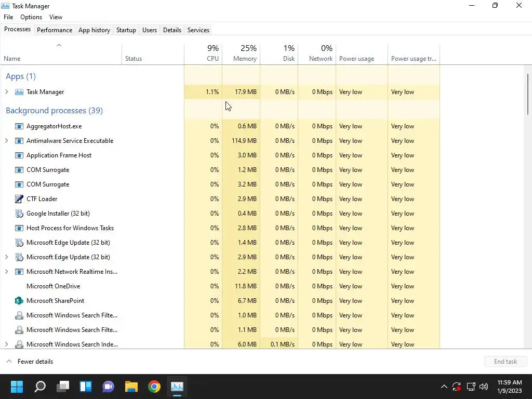Image resolution: width=532 pixels, height=399 pixels.
Task: Sort by the Disk column header
Action: coord(279,54)
